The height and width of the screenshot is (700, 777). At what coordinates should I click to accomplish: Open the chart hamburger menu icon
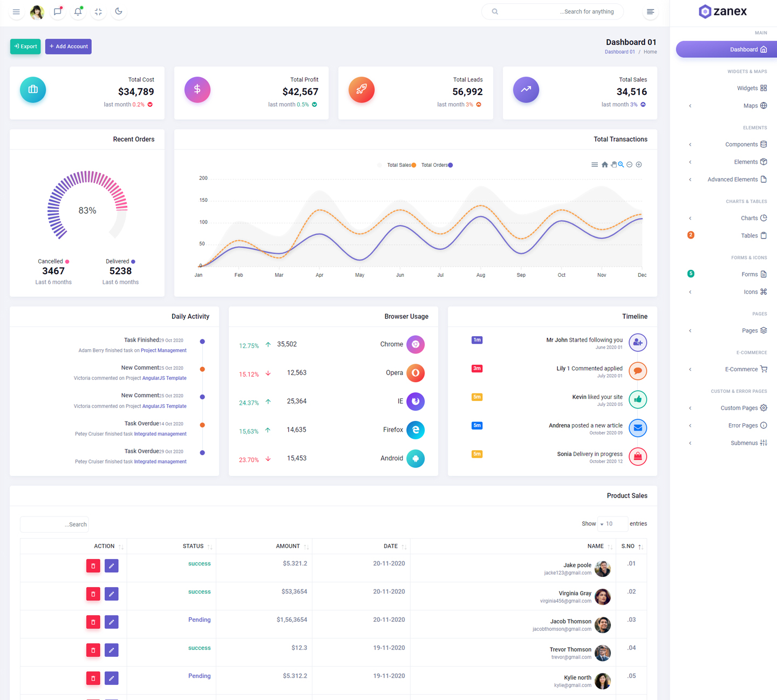pyautogui.click(x=595, y=165)
